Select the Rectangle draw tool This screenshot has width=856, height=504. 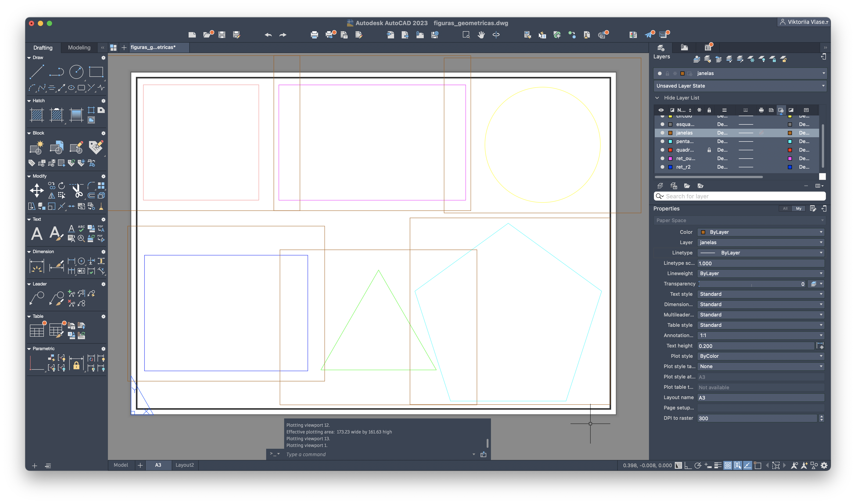point(96,72)
